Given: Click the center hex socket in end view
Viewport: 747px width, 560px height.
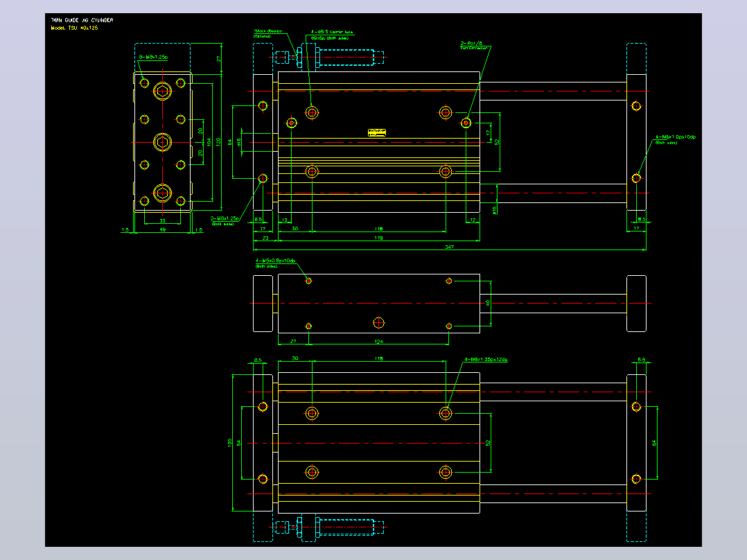Looking at the screenshot, I should (x=162, y=142).
